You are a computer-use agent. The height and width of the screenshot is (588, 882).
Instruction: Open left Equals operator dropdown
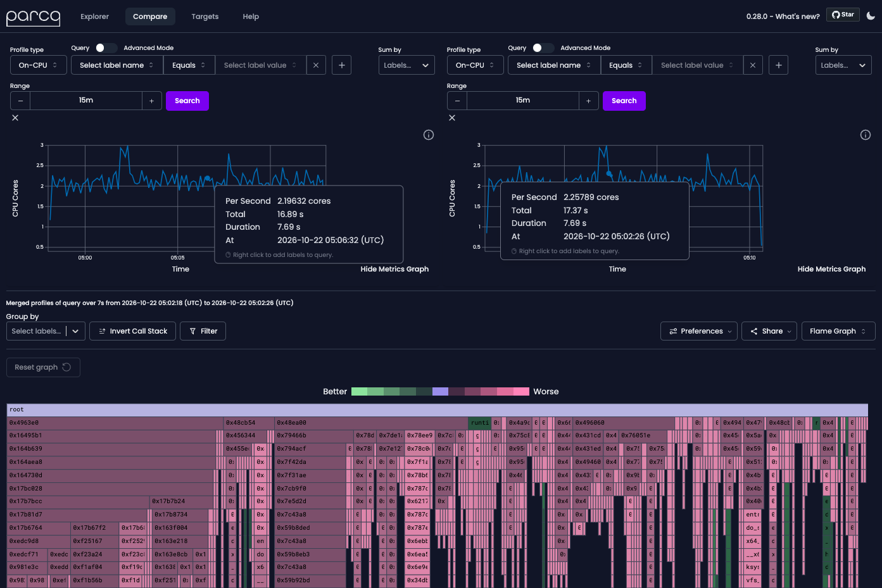coord(189,65)
